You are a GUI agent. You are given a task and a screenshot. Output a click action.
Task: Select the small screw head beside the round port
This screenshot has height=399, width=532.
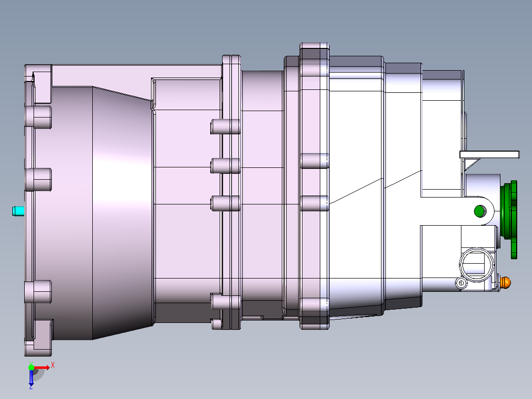click(461, 282)
